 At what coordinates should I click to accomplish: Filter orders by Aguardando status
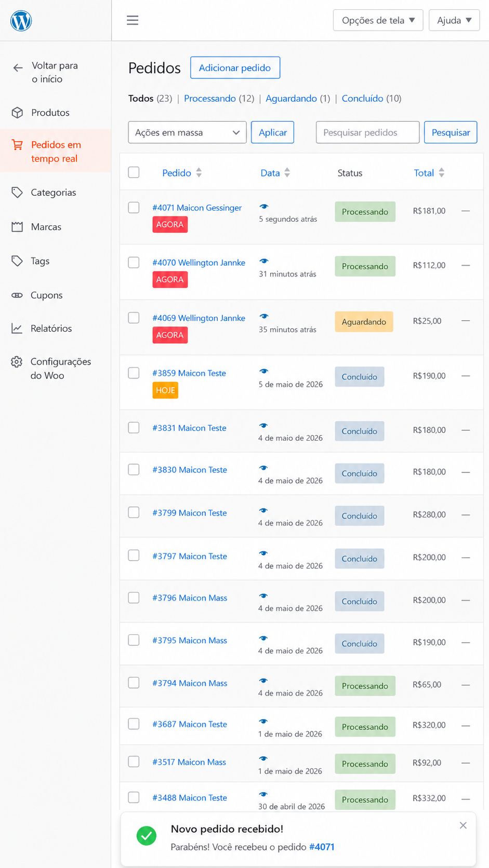tap(291, 98)
